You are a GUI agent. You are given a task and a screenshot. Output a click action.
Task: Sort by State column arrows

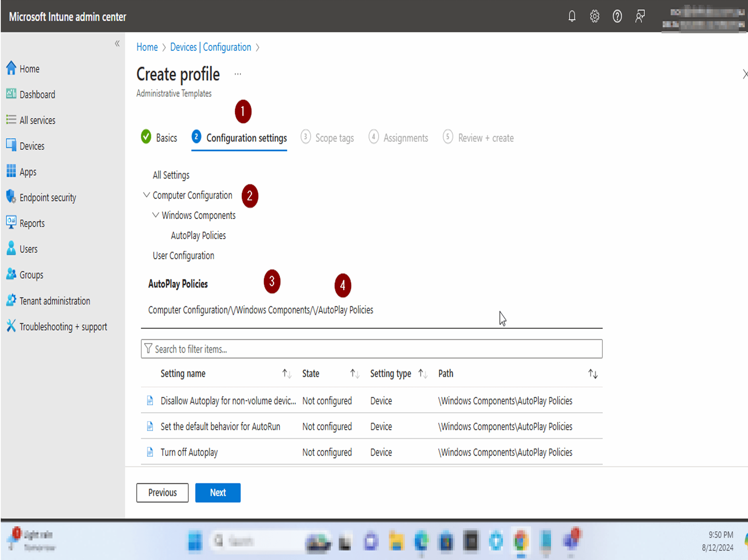coord(355,374)
